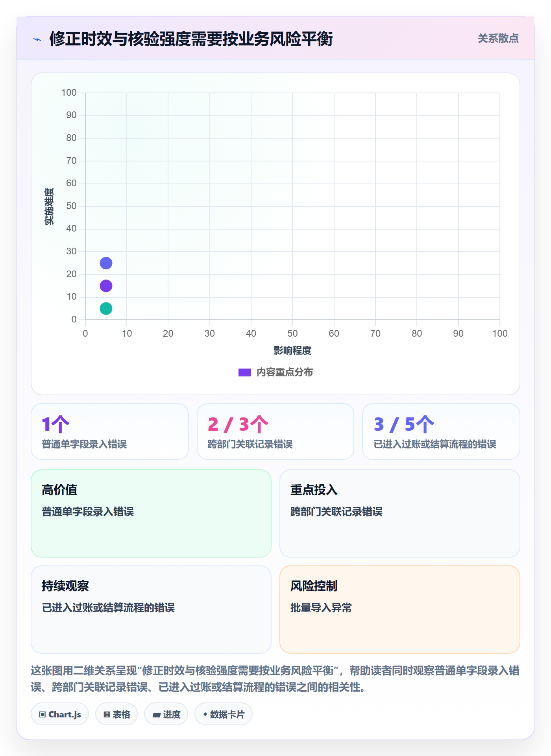Click the 进度 tag chip
Viewport: 551px width, 756px height.
point(166,714)
